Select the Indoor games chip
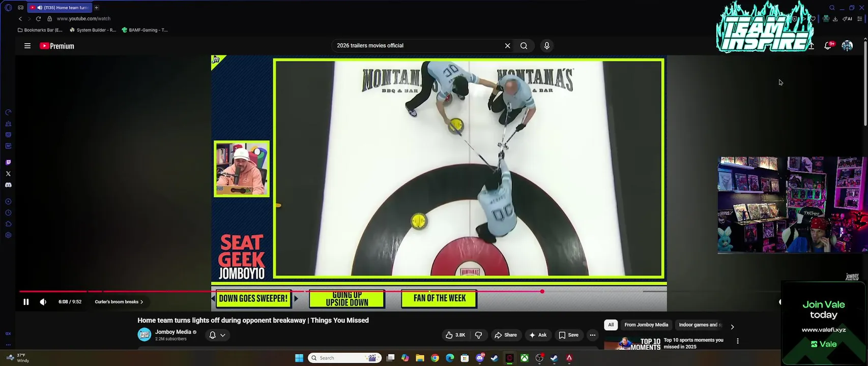868x366 pixels. 700,325
